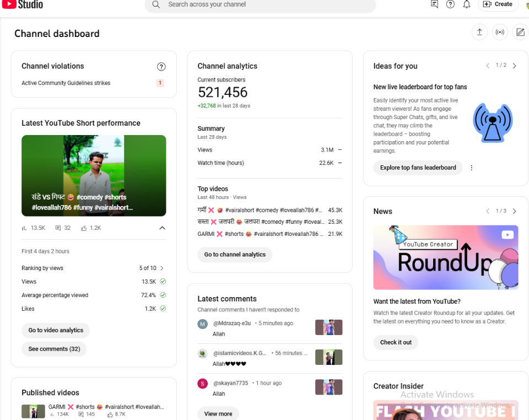The width and height of the screenshot is (529, 420).
Task: Go to next Ideas for you card
Action: pyautogui.click(x=515, y=66)
